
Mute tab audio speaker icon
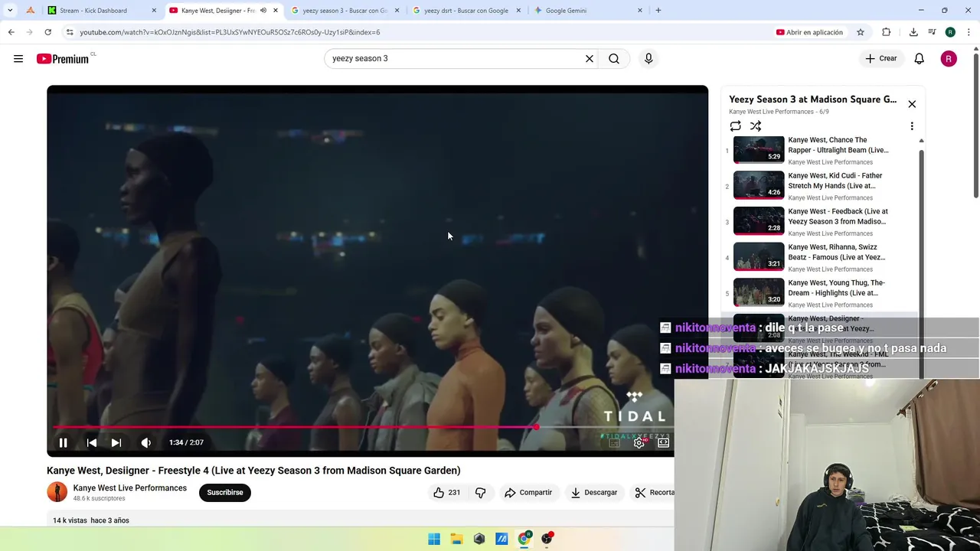(x=263, y=11)
